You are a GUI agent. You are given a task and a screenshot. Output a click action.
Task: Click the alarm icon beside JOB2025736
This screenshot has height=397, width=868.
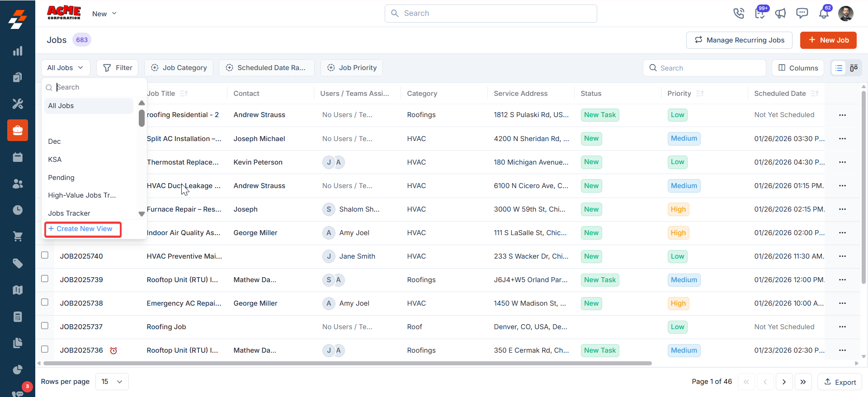tap(113, 350)
